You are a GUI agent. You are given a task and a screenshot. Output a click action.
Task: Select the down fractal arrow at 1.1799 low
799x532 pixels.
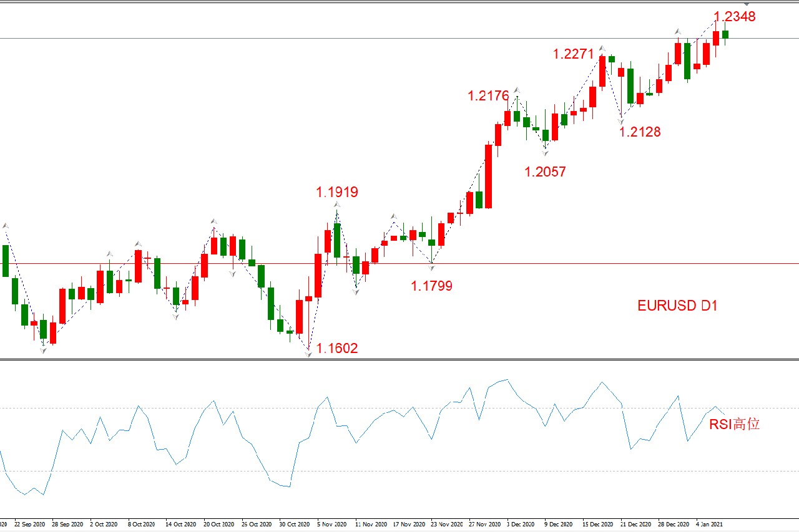tap(432, 268)
